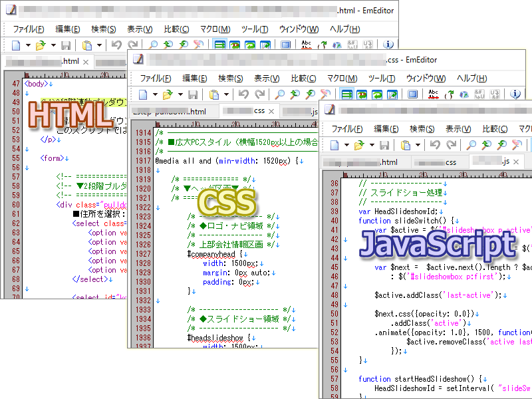Expand Paste dropdown arrow in HTML window
The image size is (532, 399).
[x=99, y=45]
